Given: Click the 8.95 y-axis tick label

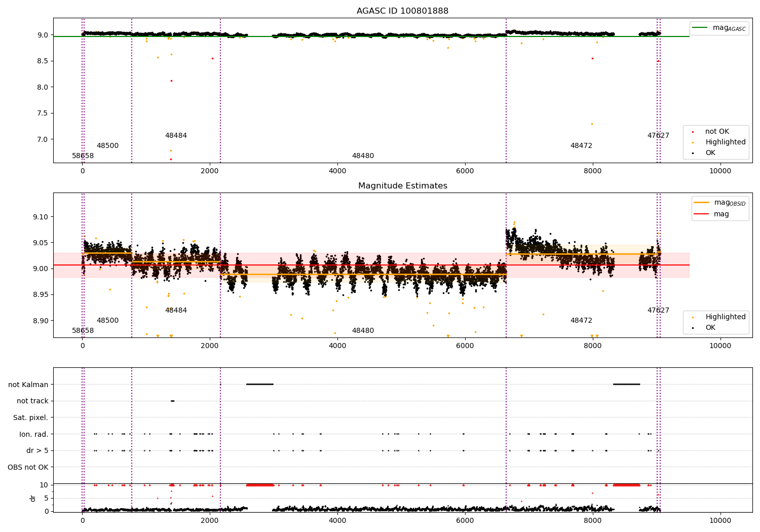Looking at the screenshot, I should tap(41, 295).
